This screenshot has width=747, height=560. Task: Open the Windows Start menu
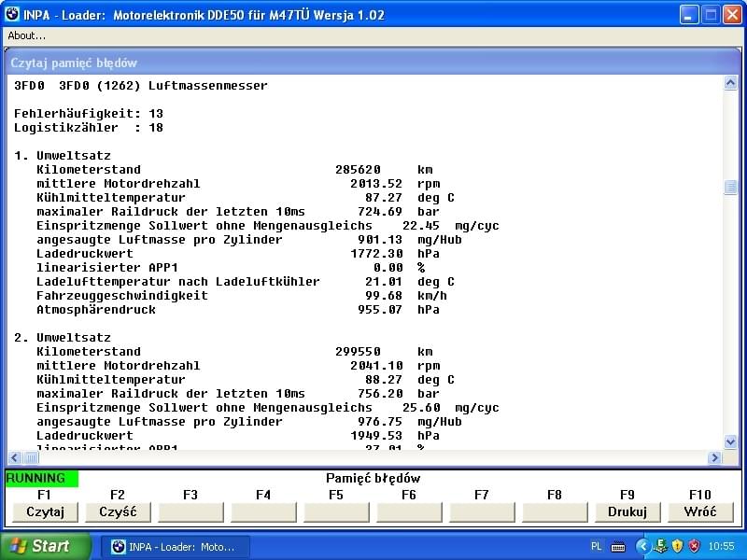45,546
